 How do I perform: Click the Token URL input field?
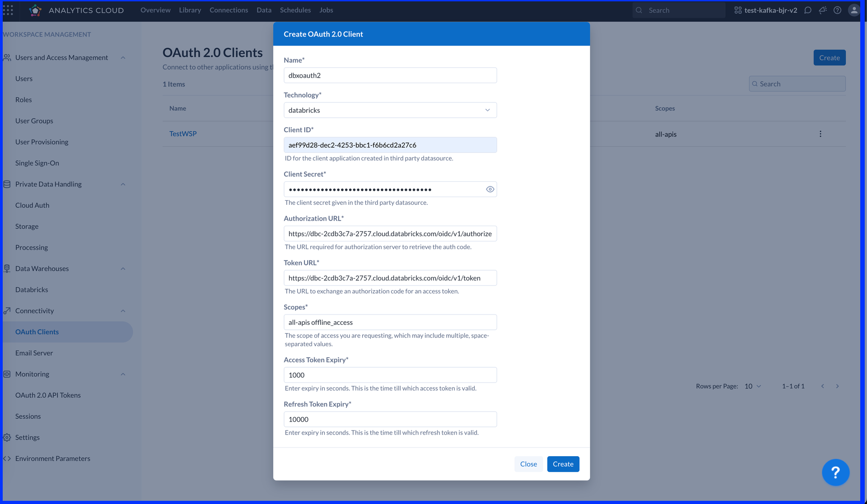click(390, 278)
